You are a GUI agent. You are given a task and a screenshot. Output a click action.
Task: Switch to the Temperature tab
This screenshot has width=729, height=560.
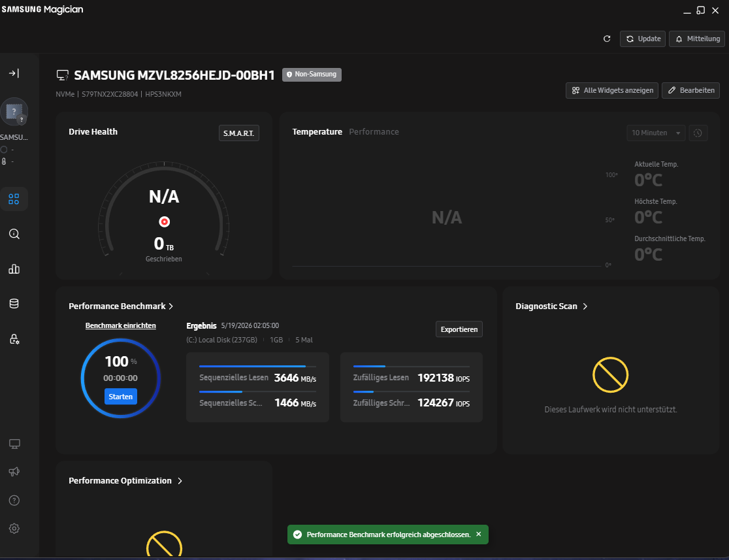(317, 131)
